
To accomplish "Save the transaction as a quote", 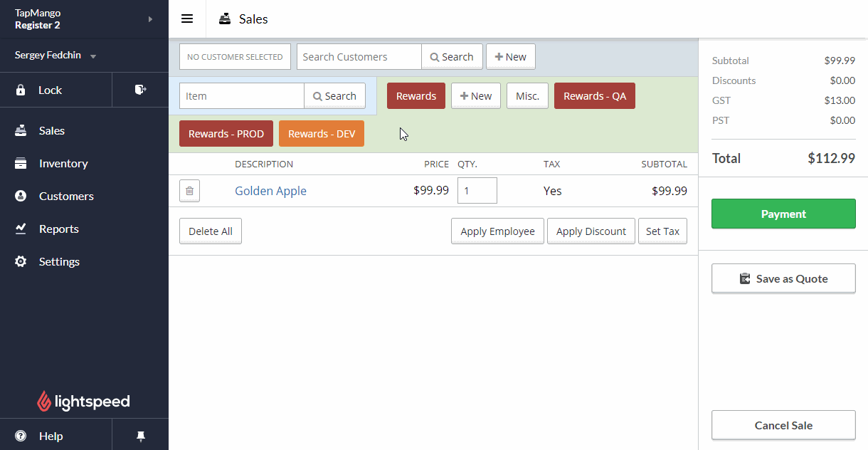I will pyautogui.click(x=783, y=278).
